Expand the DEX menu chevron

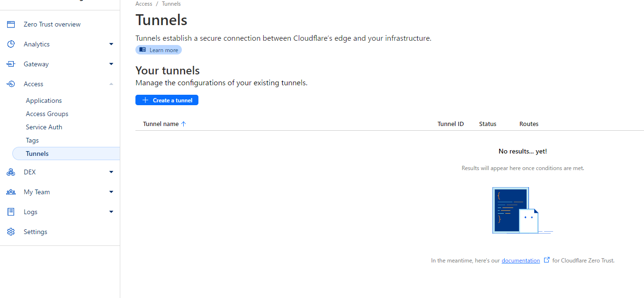(111, 172)
